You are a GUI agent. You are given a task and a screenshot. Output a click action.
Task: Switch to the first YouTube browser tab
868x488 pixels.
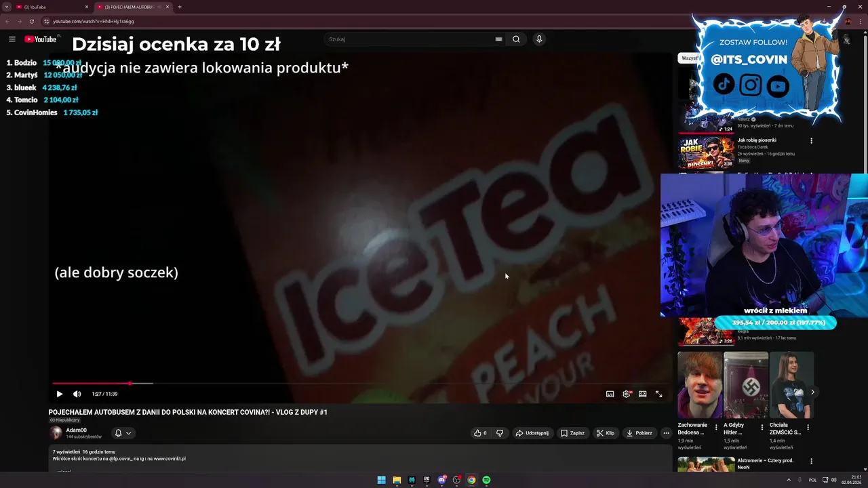point(51,7)
